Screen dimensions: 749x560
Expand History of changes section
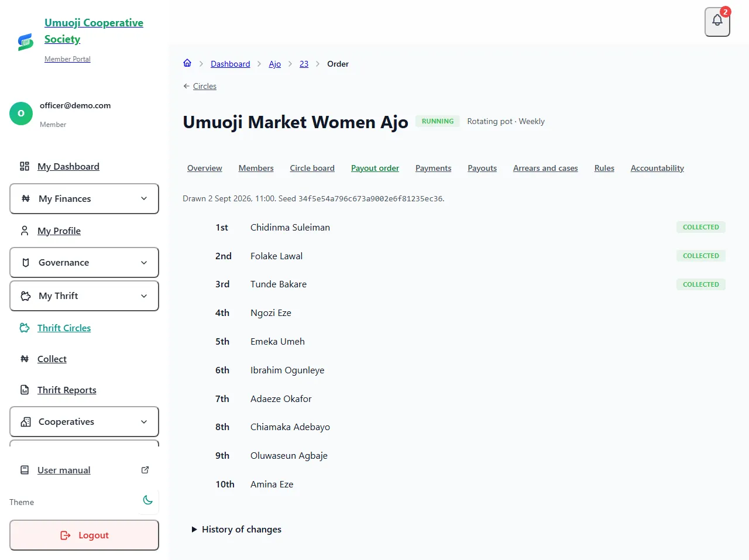[x=236, y=530]
